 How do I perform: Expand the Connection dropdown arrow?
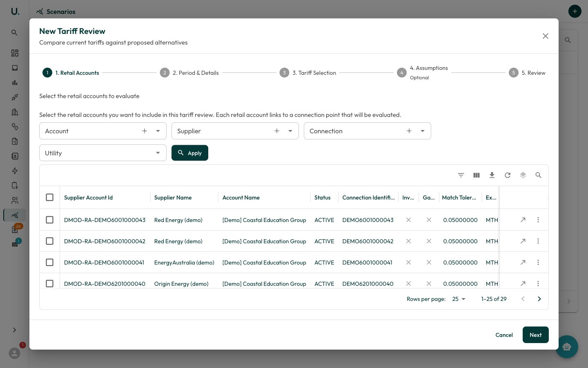pos(423,131)
